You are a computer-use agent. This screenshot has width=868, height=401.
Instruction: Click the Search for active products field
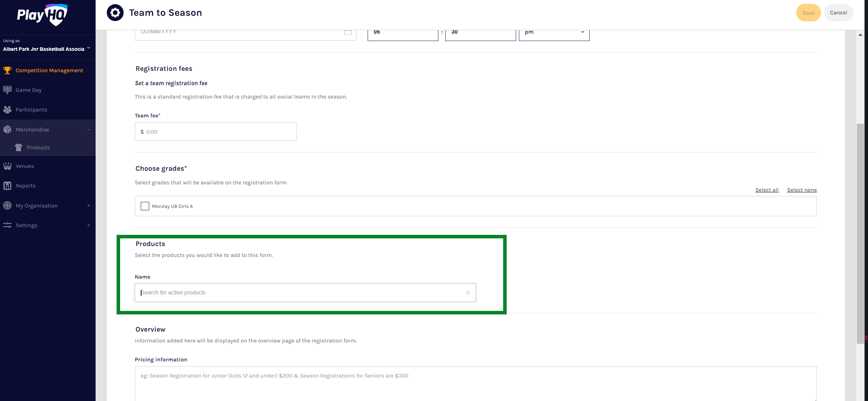click(x=301, y=293)
